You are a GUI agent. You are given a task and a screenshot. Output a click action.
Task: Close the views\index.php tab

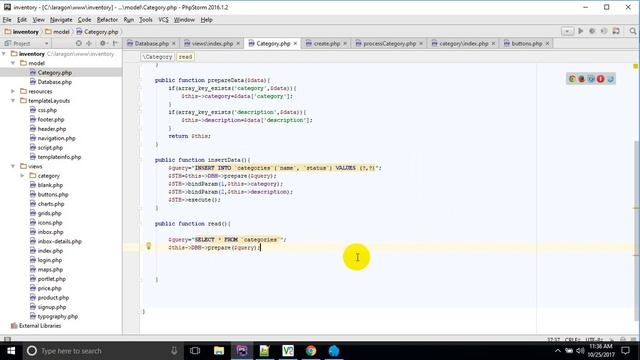coord(238,43)
